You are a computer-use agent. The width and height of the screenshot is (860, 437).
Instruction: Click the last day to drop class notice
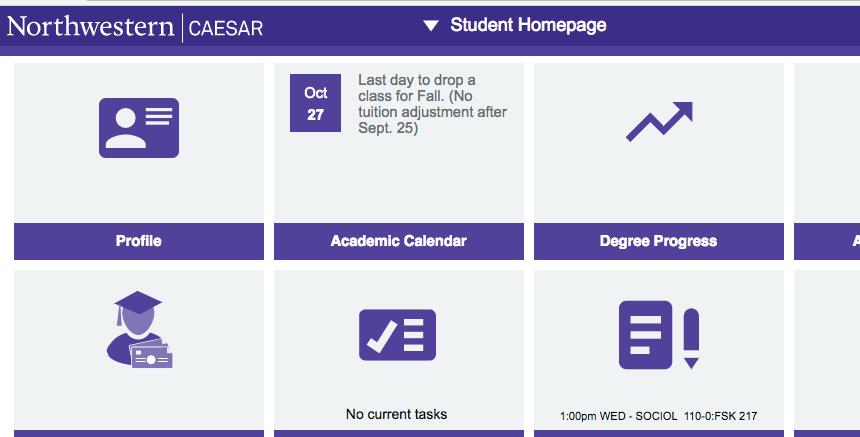coord(432,104)
